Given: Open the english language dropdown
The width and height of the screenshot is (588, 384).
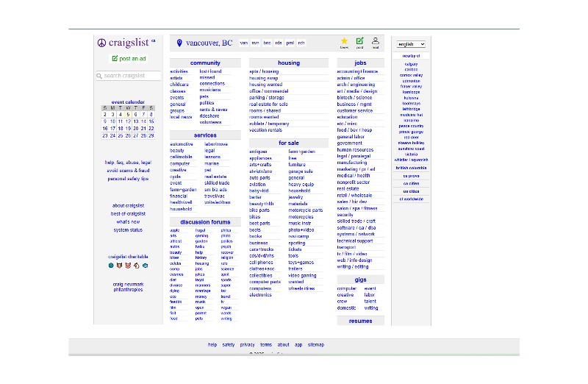Looking at the screenshot, I should [x=411, y=44].
